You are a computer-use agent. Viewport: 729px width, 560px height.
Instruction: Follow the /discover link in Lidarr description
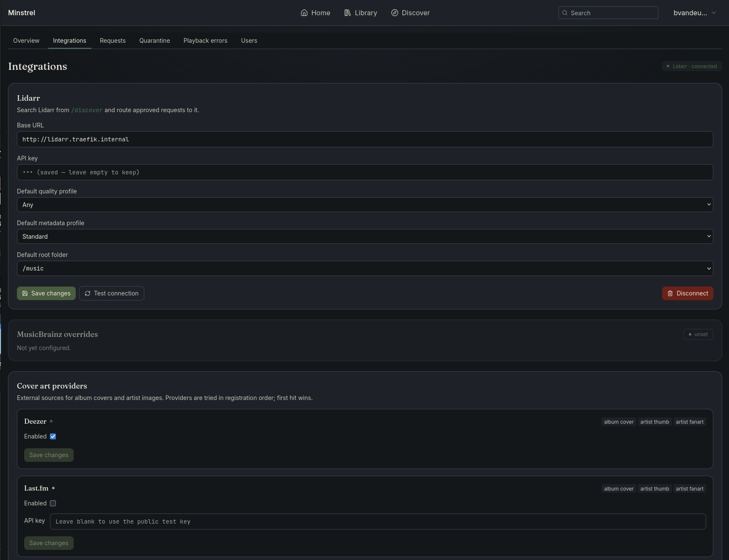point(87,110)
